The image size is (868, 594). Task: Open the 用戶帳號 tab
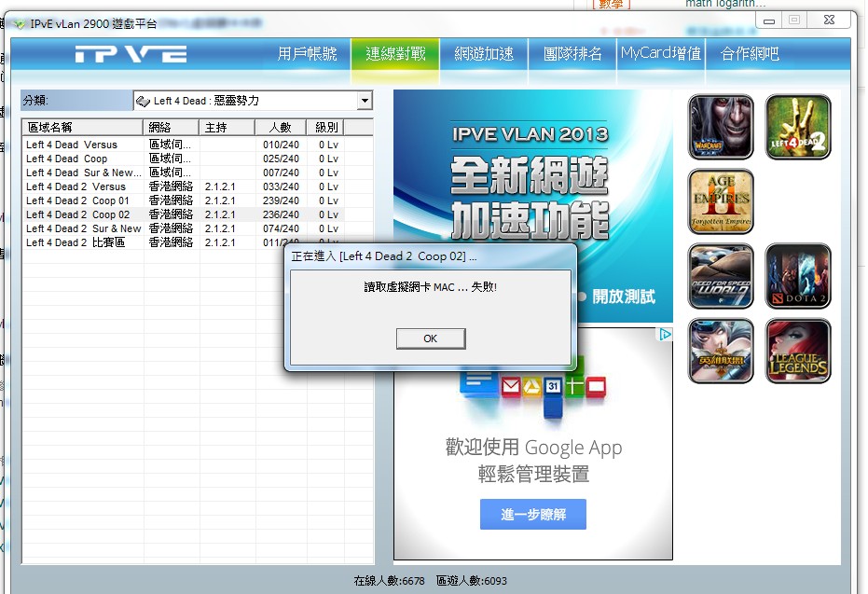point(307,54)
